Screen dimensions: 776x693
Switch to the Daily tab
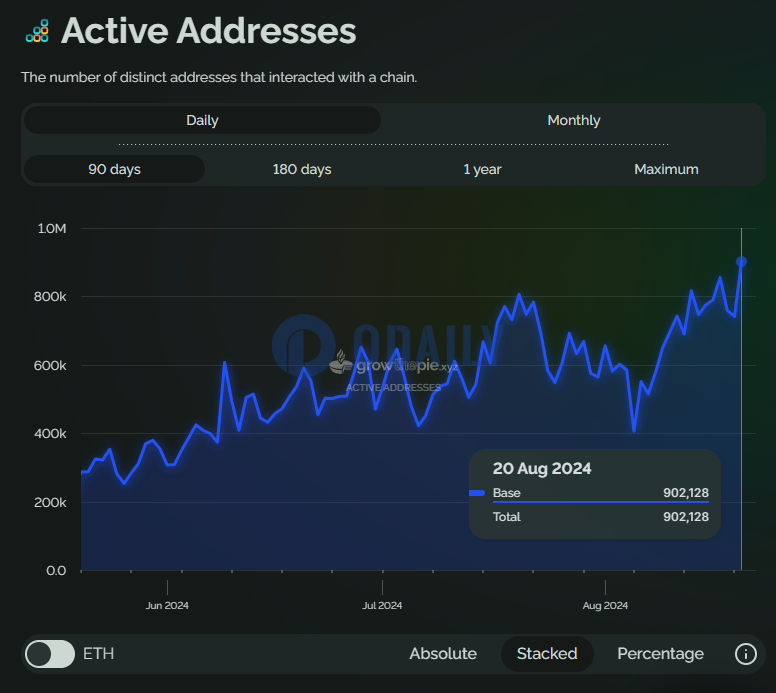pos(202,120)
